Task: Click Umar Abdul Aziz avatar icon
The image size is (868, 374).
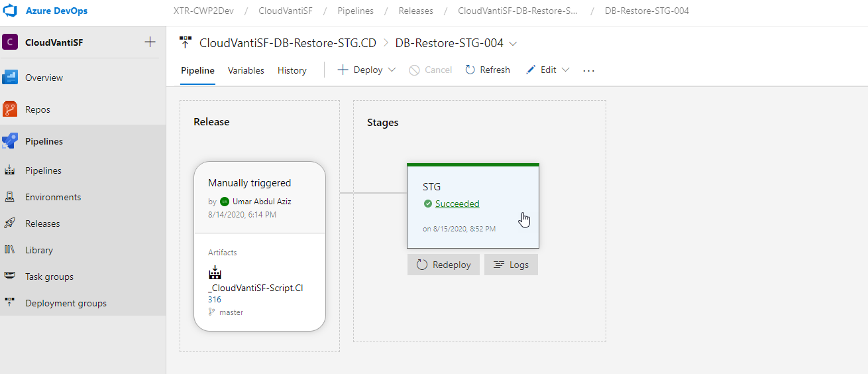Action: click(x=225, y=202)
